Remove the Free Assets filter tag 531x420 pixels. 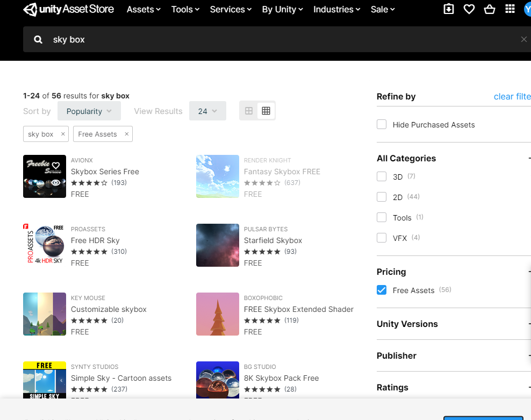coord(127,134)
